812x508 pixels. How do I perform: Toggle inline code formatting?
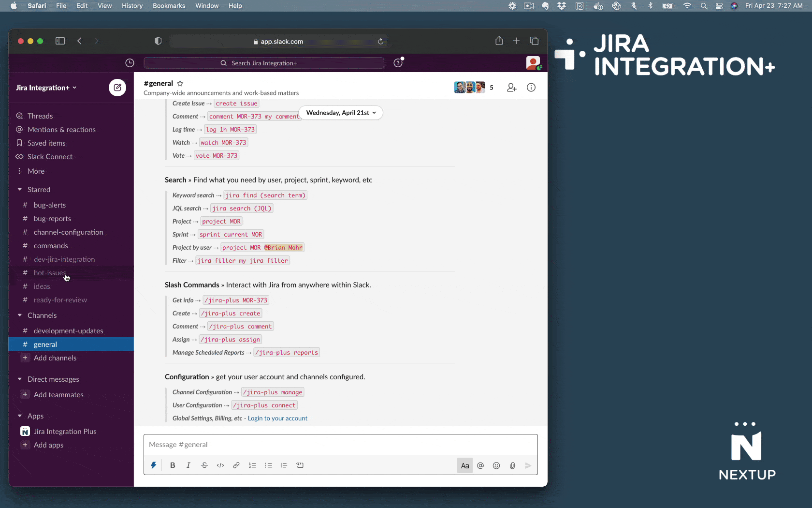click(220, 465)
